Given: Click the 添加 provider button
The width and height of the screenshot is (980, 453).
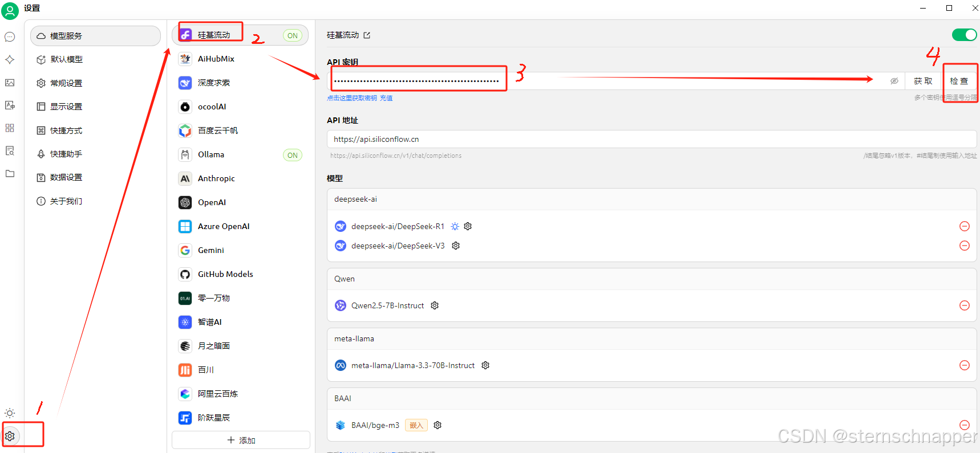Looking at the screenshot, I should 241,440.
